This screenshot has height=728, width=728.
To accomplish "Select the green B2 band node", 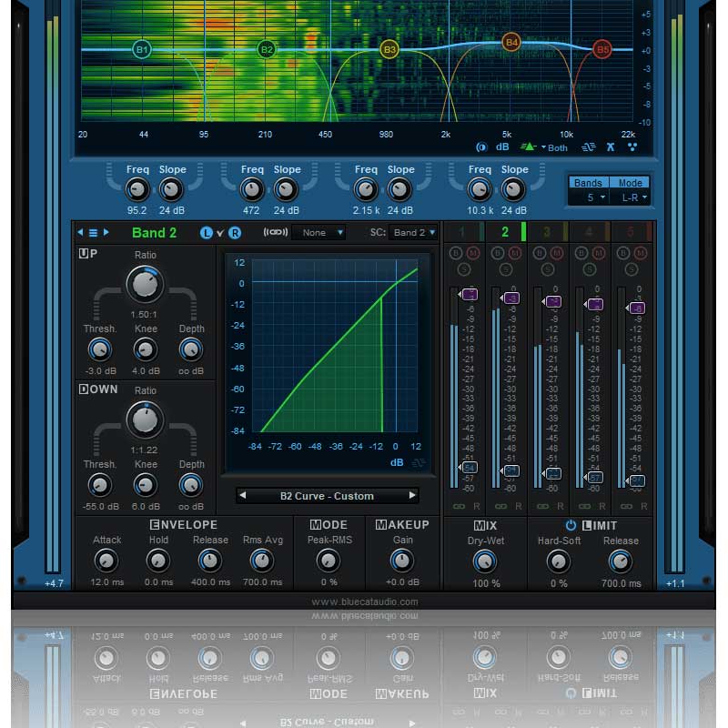I will [267, 49].
